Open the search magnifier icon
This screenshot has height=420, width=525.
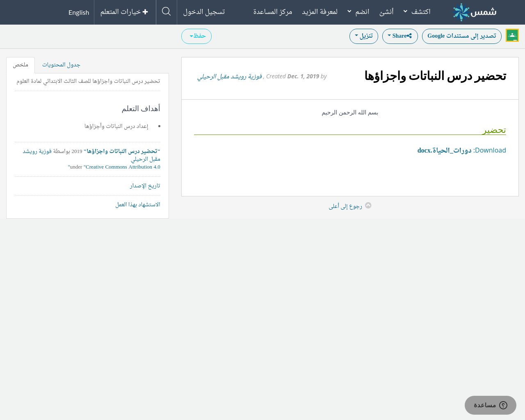[166, 12]
